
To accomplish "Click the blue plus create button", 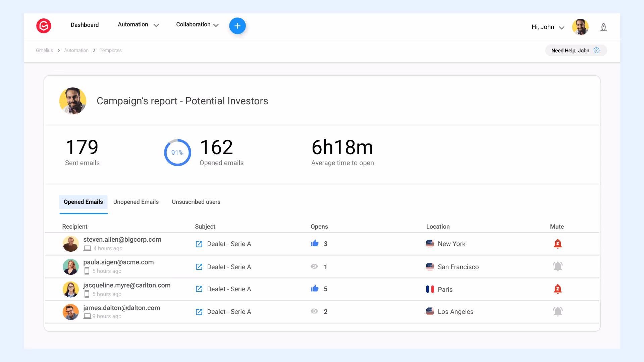I will click(x=237, y=26).
